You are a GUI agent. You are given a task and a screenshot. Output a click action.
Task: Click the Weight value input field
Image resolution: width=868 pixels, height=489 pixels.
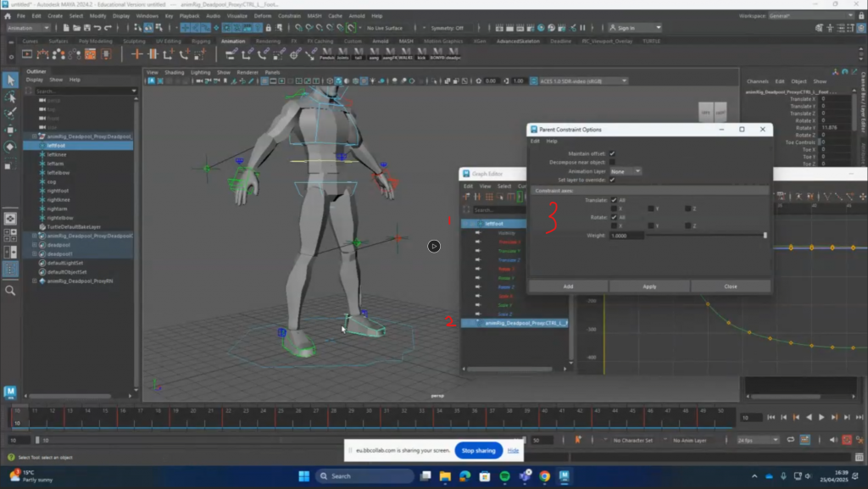tap(626, 236)
